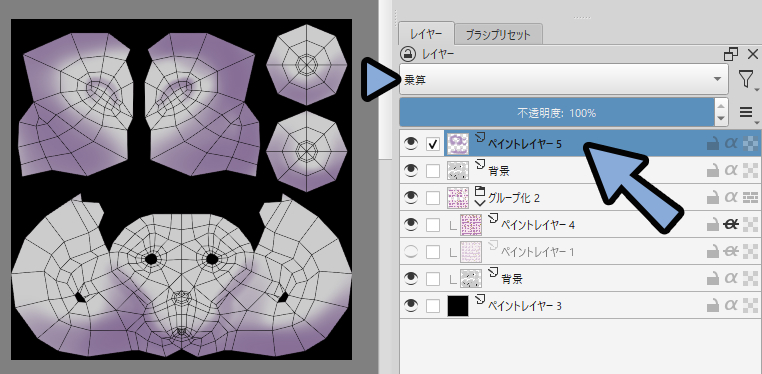Switch to the ブラシプリセット tab
762x374 pixels.
pyautogui.click(x=498, y=35)
